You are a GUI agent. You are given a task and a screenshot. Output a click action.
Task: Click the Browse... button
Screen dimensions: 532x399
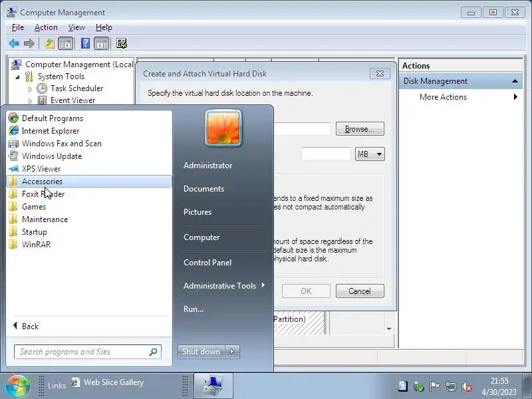click(360, 129)
